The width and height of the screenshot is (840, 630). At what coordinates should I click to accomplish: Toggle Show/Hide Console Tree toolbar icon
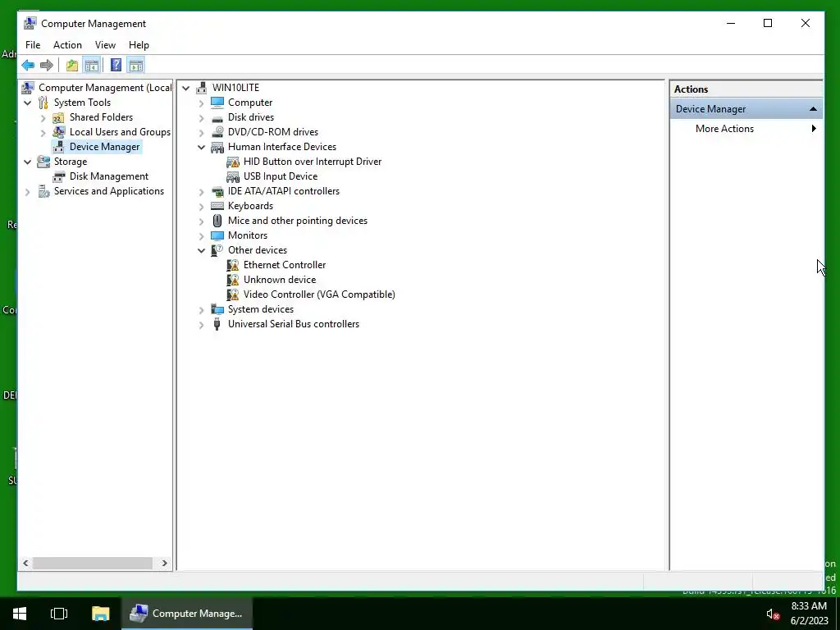92,66
